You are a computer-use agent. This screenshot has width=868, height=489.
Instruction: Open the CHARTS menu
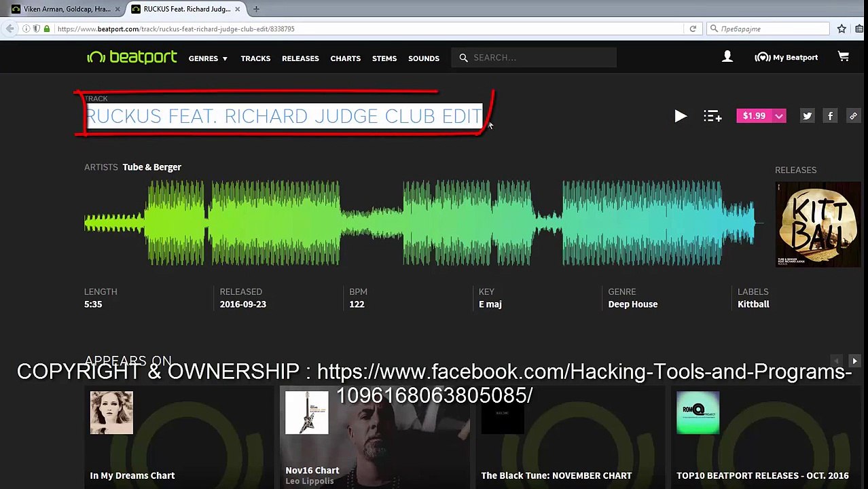click(345, 58)
